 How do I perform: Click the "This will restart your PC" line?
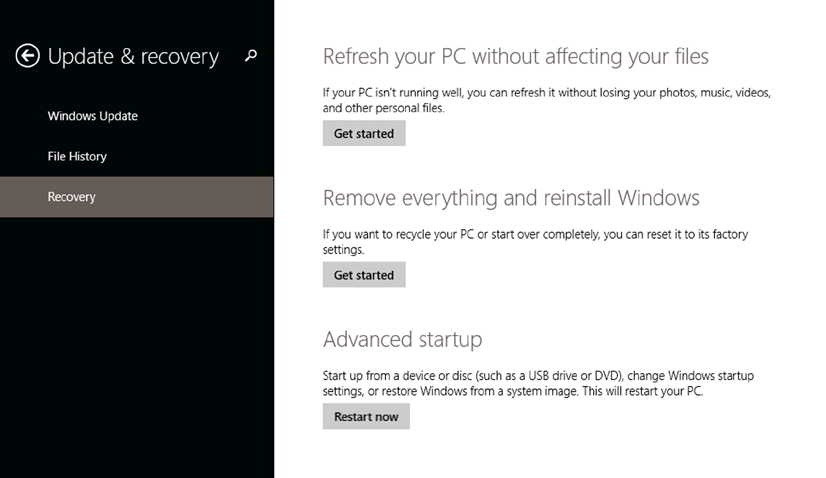[513, 391]
